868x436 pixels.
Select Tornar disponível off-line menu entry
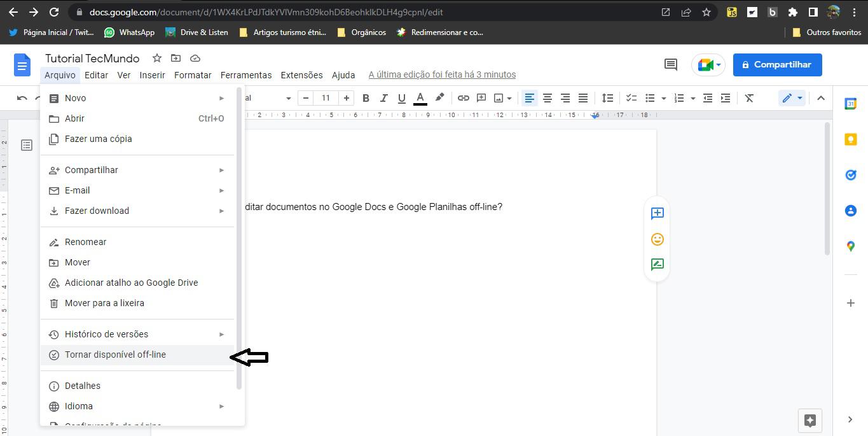point(115,355)
